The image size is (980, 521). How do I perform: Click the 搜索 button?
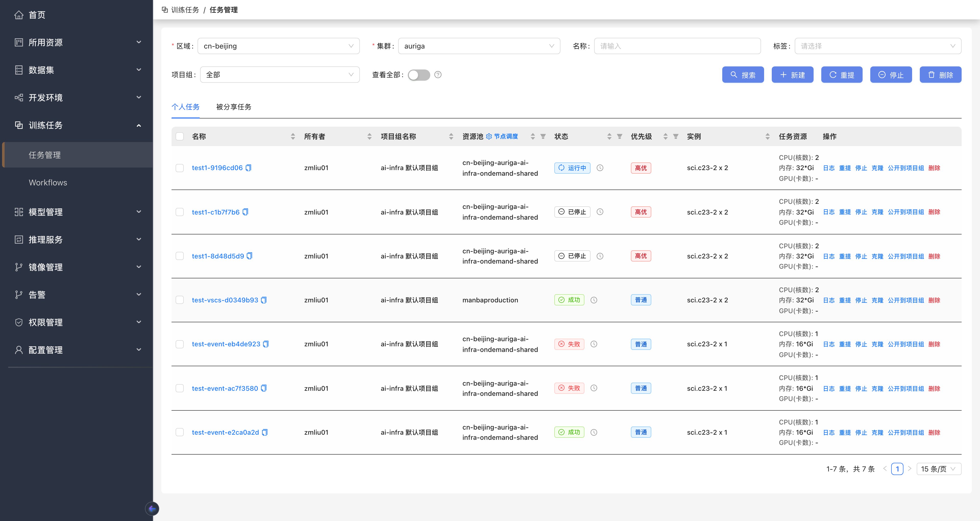coord(743,75)
